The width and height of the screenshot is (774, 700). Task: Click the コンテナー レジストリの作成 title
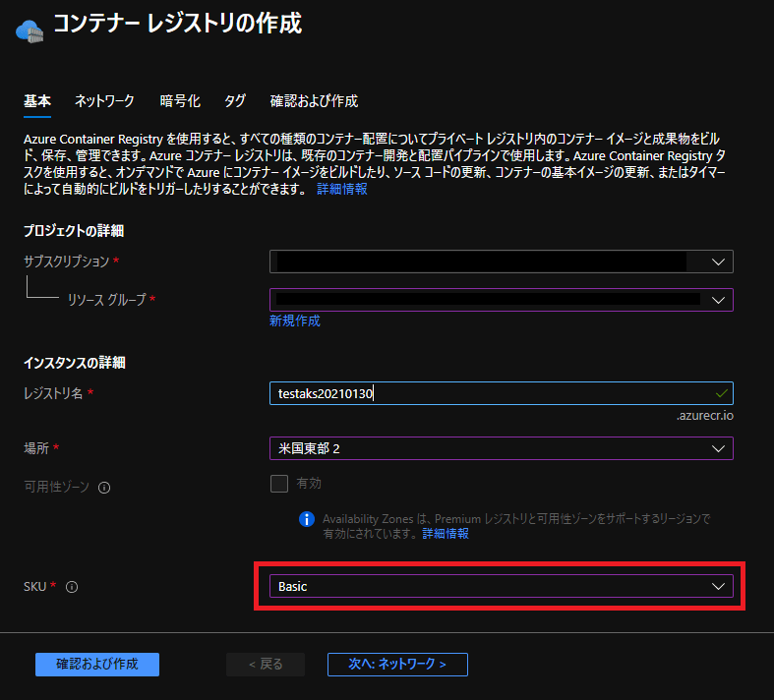[177, 24]
